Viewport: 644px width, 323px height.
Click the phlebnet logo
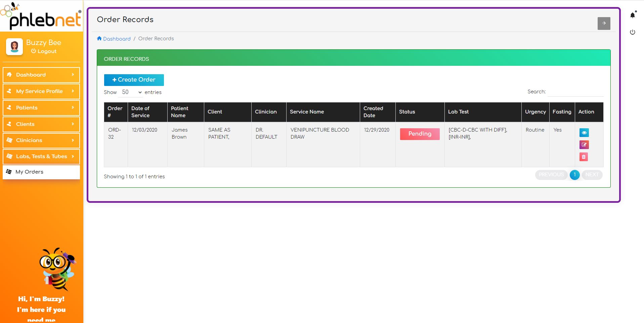tap(42, 16)
